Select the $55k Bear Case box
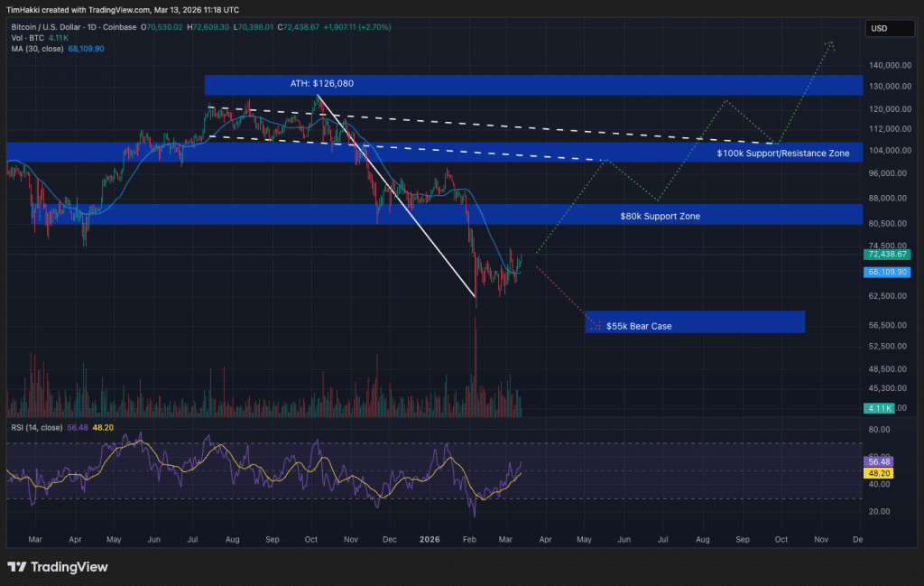 pyautogui.click(x=695, y=321)
